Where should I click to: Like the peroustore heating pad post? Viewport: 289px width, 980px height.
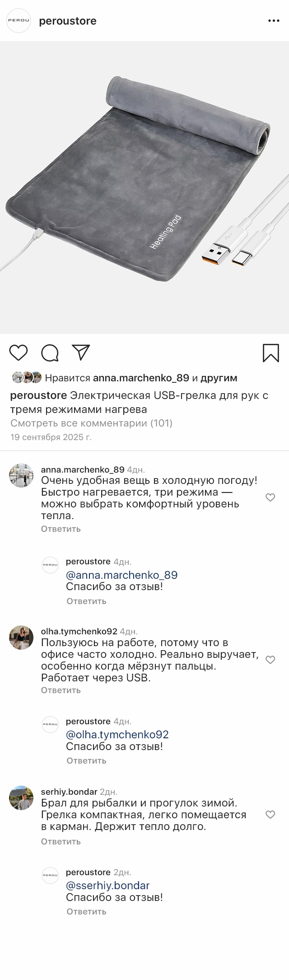point(19,352)
